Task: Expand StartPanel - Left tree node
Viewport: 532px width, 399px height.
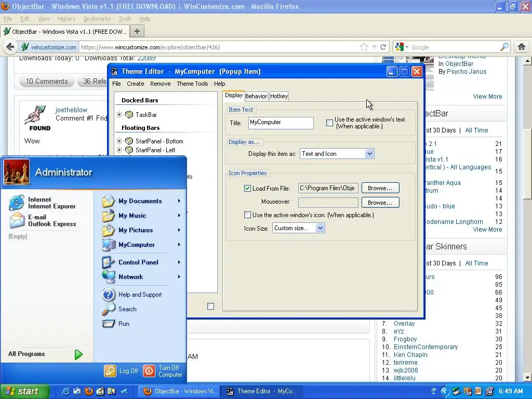Action: click(119, 150)
